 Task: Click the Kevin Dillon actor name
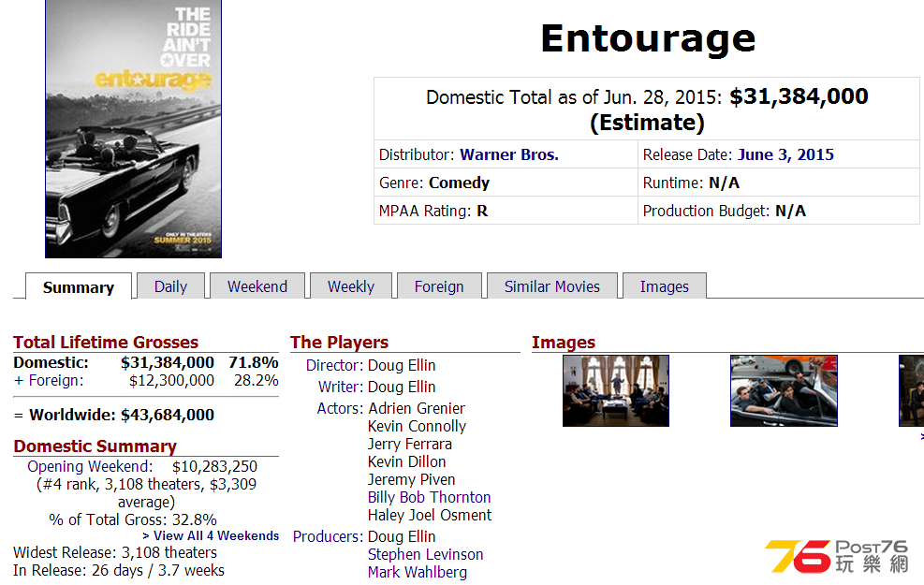pyautogui.click(x=406, y=461)
